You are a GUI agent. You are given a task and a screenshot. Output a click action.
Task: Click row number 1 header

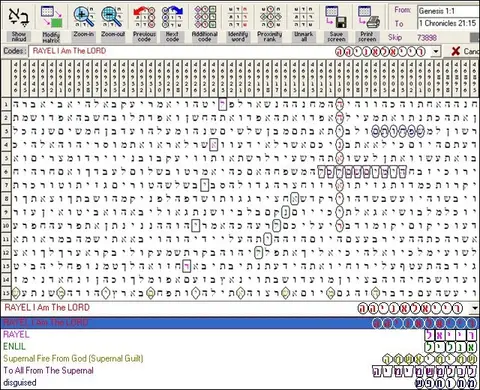click(6, 105)
